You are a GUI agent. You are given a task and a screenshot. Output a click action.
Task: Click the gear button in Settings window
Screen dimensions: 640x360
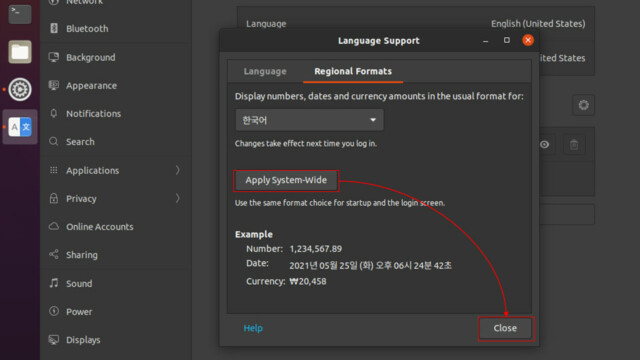pyautogui.click(x=584, y=105)
